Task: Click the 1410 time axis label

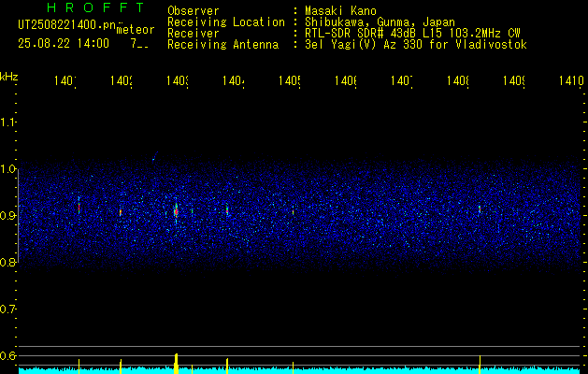Action: tap(571, 80)
